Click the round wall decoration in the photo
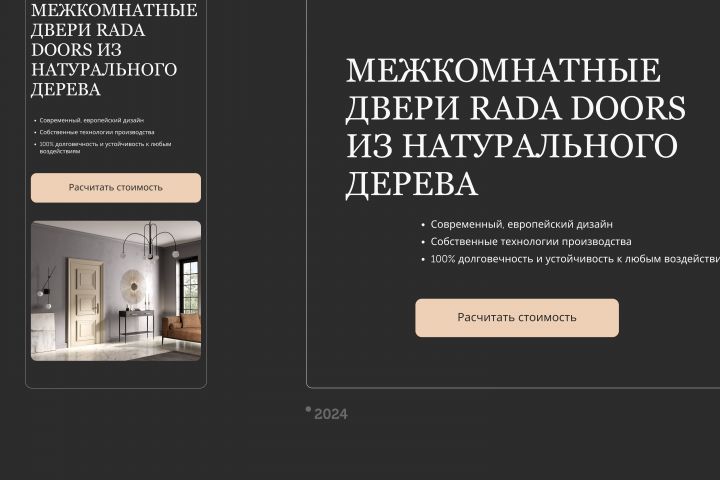Screen dimensions: 720x480 pyautogui.click(x=133, y=287)
